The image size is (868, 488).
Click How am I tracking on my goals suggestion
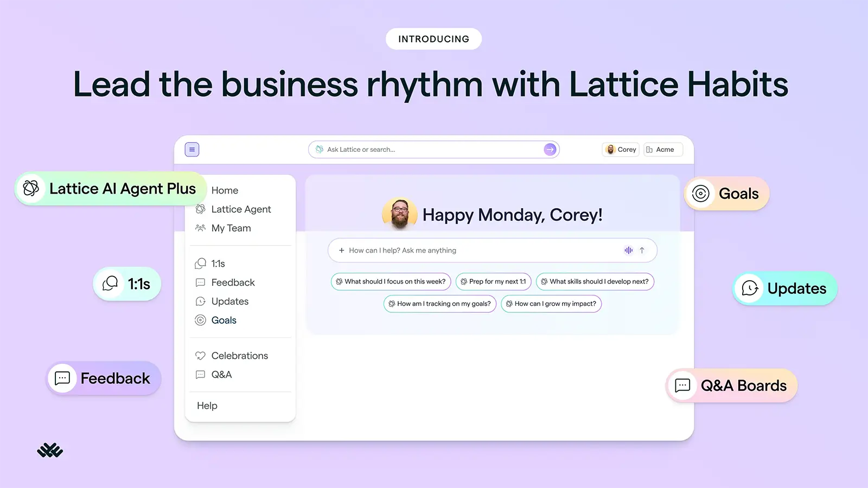[440, 304]
